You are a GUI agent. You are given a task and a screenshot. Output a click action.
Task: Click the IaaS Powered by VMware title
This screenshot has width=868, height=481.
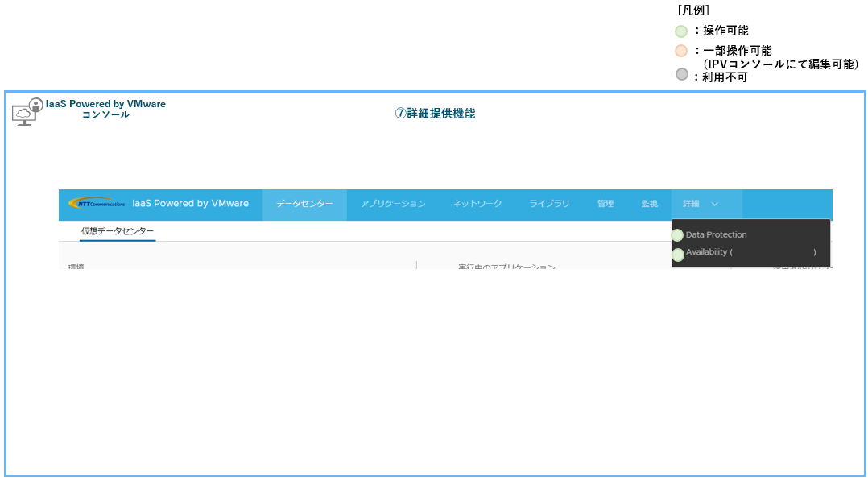(190, 203)
